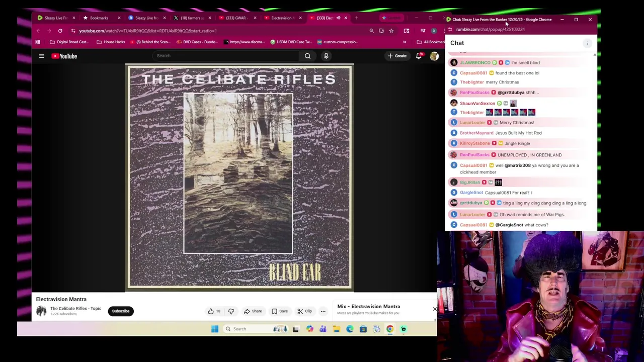Viewport: 644px width, 362px height.
Task: Click the Clip button
Action: (305, 311)
